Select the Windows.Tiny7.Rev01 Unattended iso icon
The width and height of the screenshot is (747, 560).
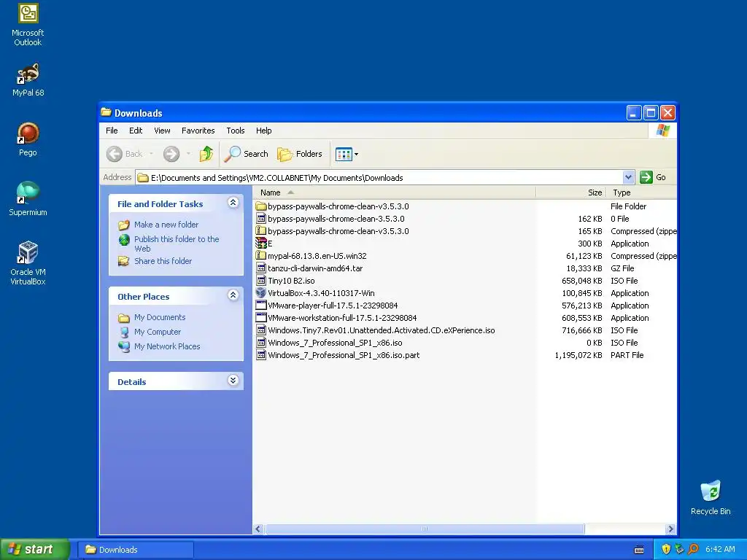coord(260,330)
